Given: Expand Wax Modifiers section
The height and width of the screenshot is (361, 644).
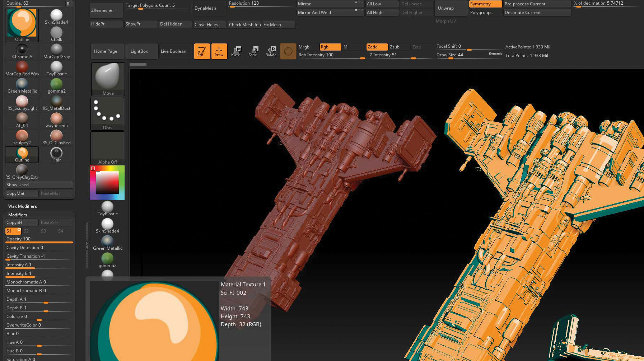Looking at the screenshot, I should [23, 206].
